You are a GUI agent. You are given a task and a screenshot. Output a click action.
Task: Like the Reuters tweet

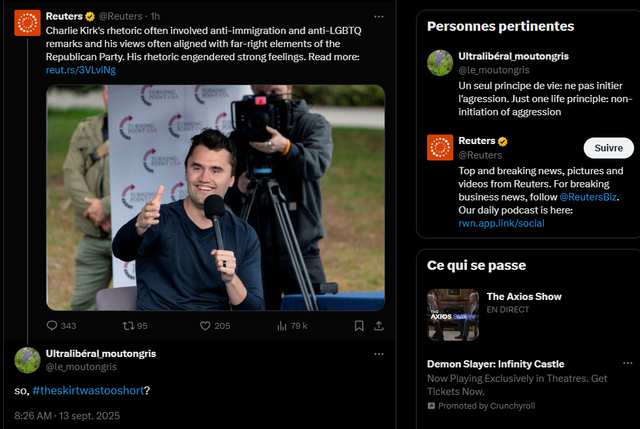(x=205, y=325)
